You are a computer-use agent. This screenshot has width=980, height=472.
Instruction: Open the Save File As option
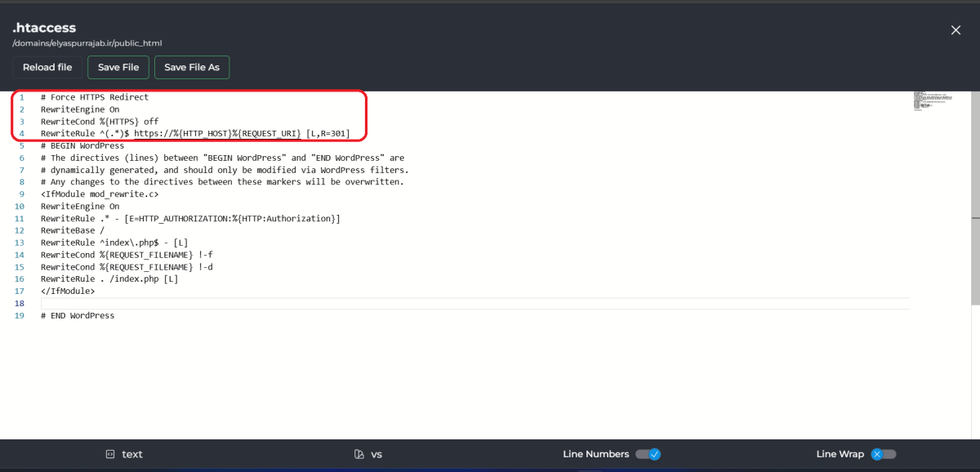(x=192, y=67)
